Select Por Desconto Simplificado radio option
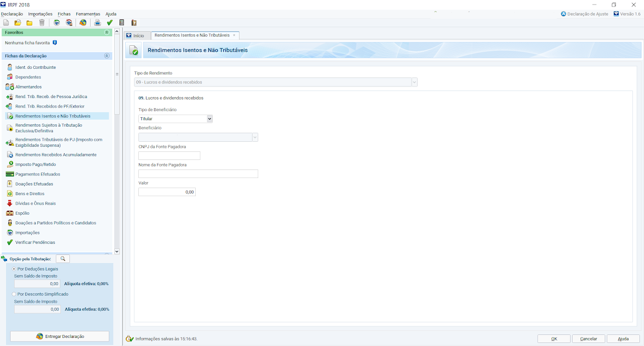Screen dimensions: 644x346 click(x=14, y=294)
